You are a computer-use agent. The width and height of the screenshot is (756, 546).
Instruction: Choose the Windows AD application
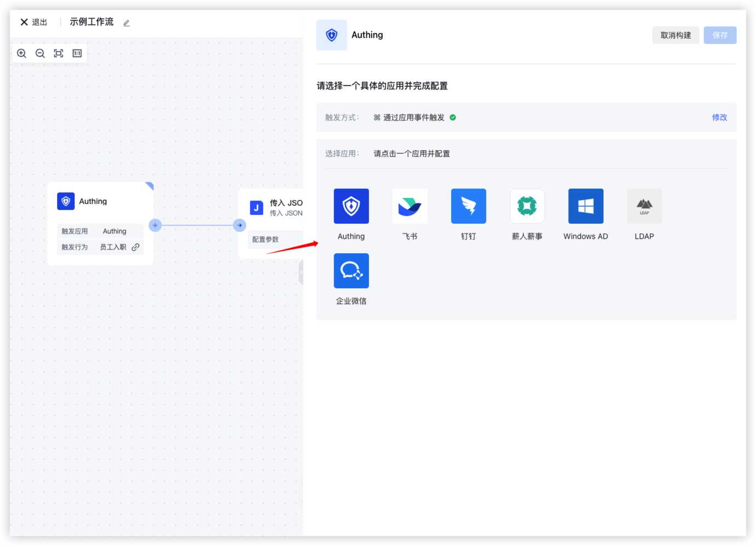click(586, 207)
